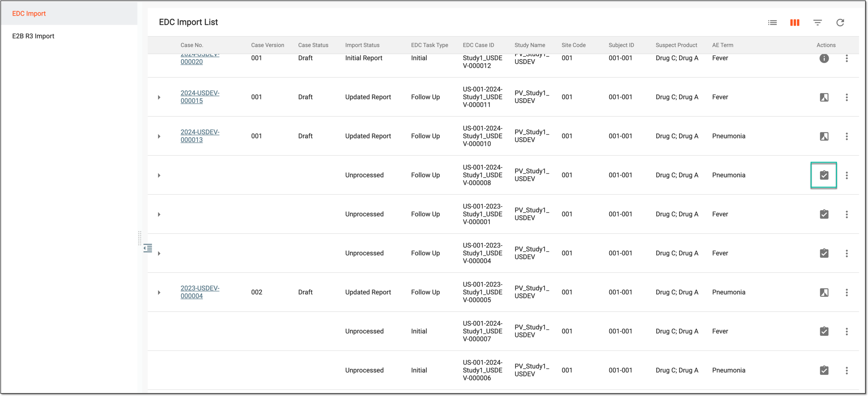Screen dimensions: 868x396
Task: Click the Site Code column header
Action: 573,45
